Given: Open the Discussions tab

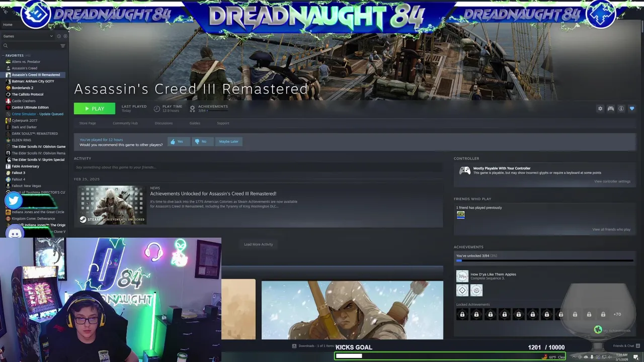Looking at the screenshot, I should coord(164,123).
